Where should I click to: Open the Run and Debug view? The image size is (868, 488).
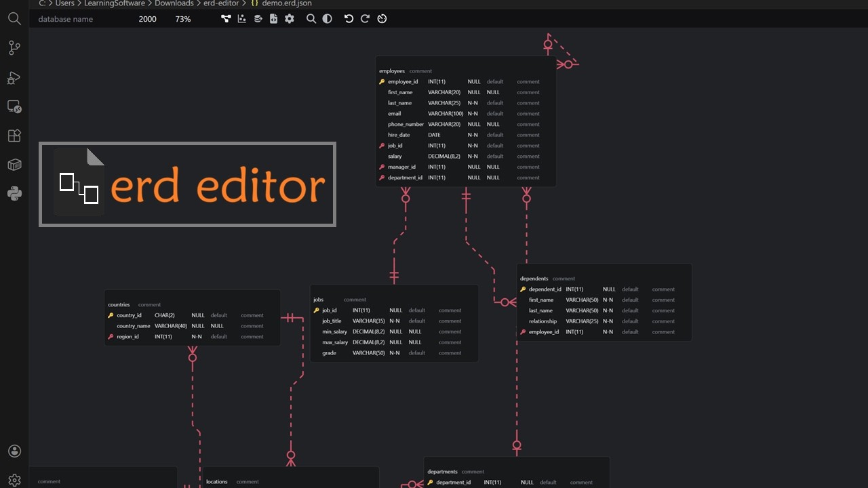click(x=14, y=78)
